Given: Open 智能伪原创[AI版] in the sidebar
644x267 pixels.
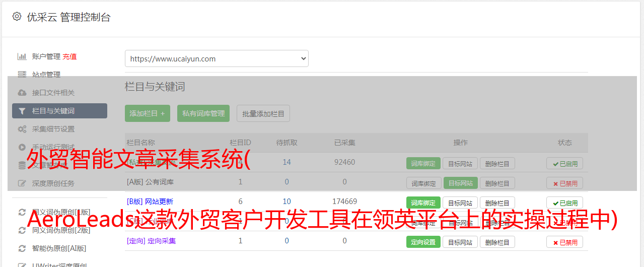Looking at the screenshot, I should [59, 248].
